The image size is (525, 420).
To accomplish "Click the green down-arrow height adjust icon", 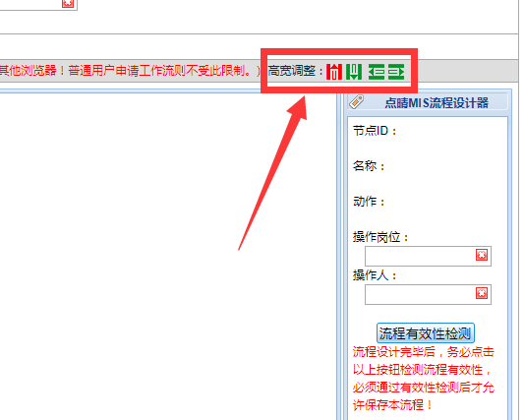I will [354, 72].
